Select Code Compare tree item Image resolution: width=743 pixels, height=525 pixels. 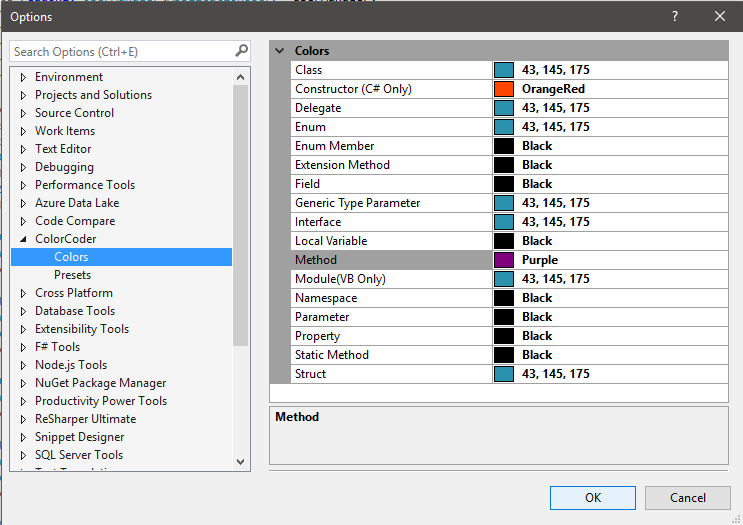(75, 221)
